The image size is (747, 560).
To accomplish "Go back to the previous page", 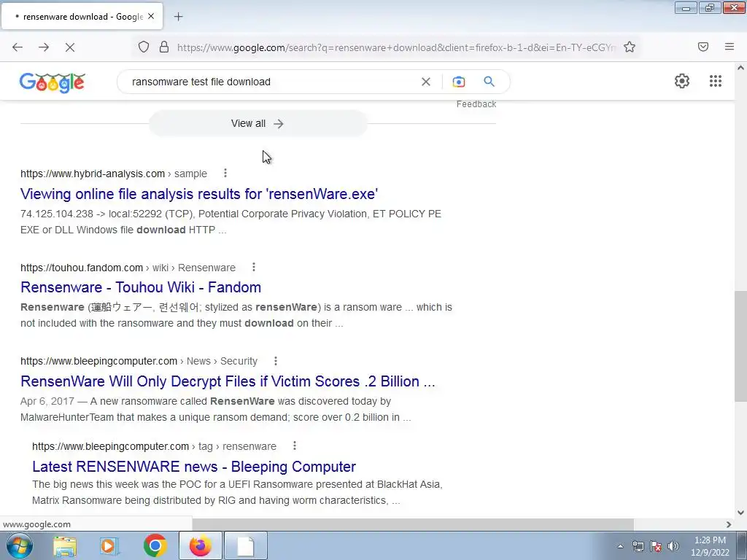I will [x=18, y=47].
